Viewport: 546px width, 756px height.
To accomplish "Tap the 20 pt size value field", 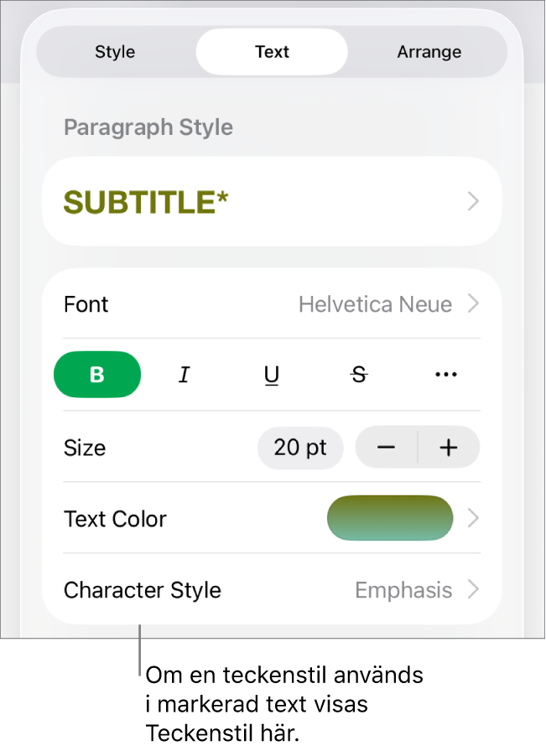I will [299, 448].
